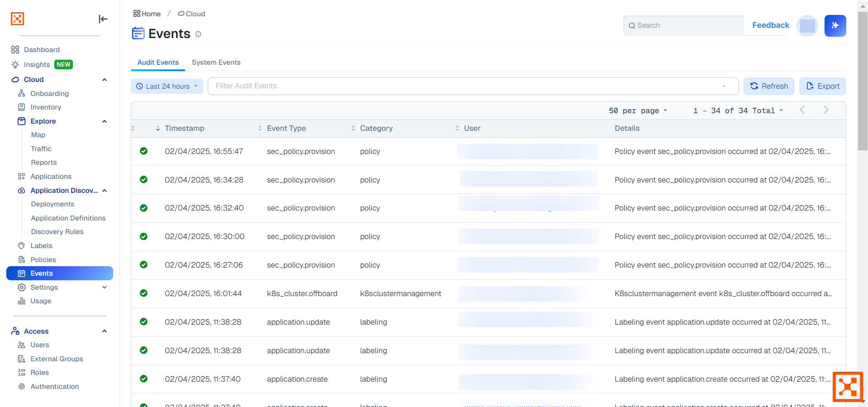Viewport: 868px width, 407px height.
Task: Click the application.create event at 11:37:40
Action: pyautogui.click(x=297, y=379)
